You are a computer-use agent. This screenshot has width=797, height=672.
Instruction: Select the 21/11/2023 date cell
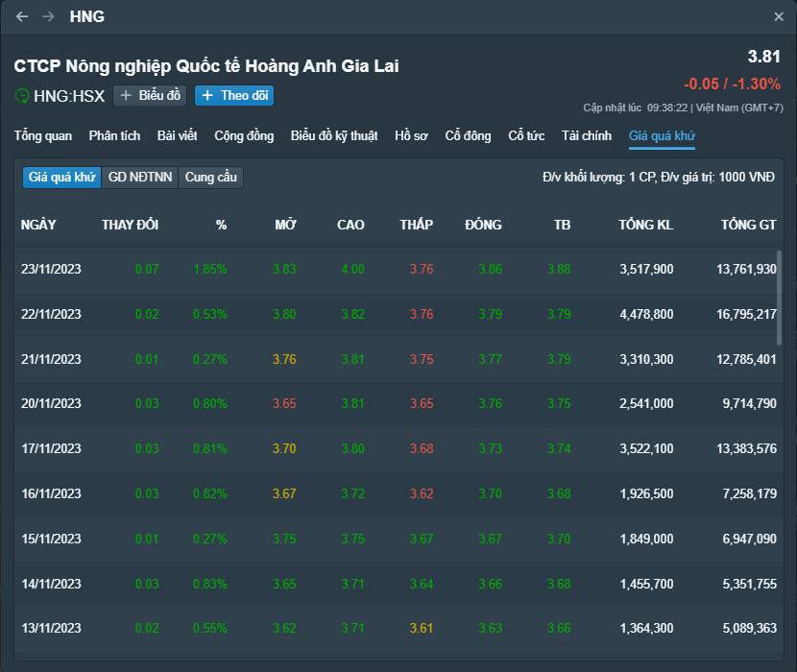[x=51, y=359]
